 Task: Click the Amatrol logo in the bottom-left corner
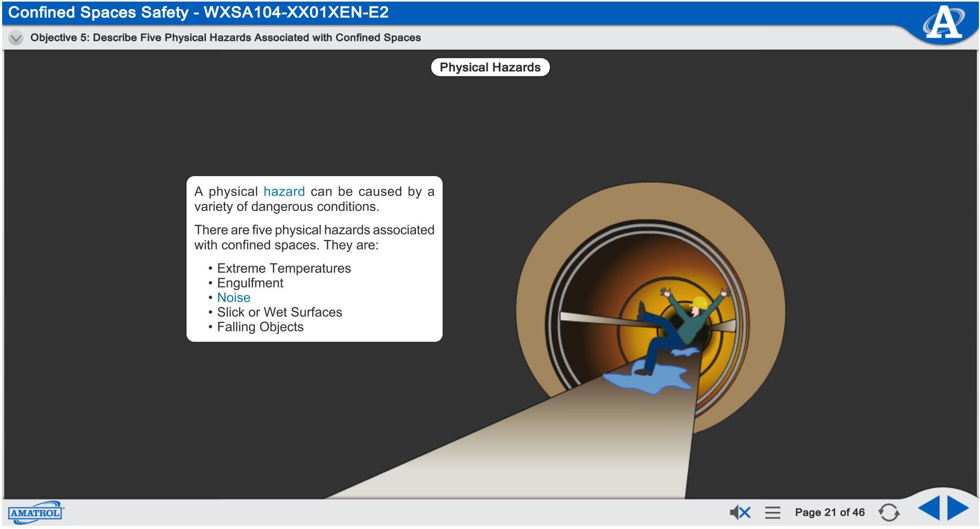pyautogui.click(x=35, y=512)
